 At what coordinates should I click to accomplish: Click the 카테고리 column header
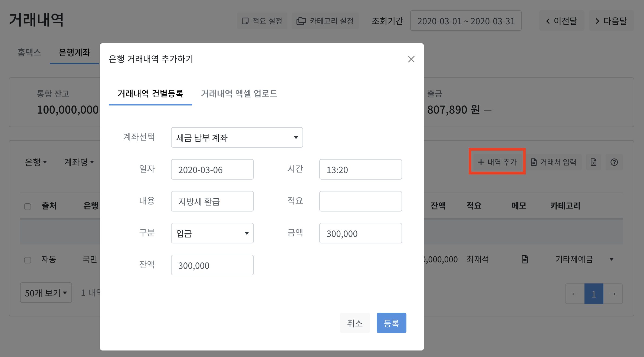click(x=565, y=206)
